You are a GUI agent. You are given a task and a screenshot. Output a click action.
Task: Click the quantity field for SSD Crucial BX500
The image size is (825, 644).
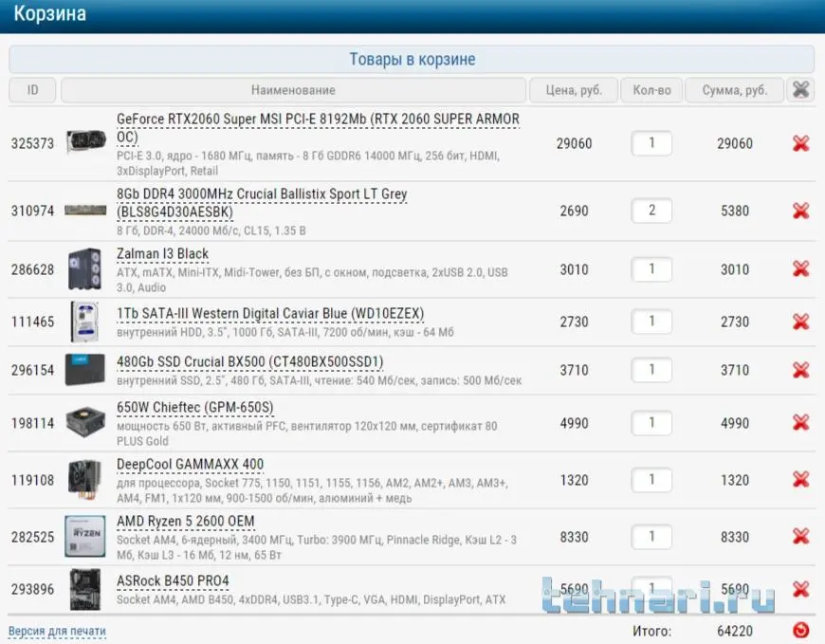pyautogui.click(x=651, y=370)
